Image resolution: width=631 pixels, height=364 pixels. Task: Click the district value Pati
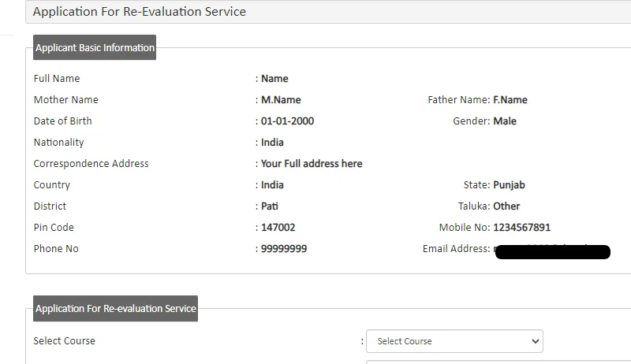tap(270, 206)
